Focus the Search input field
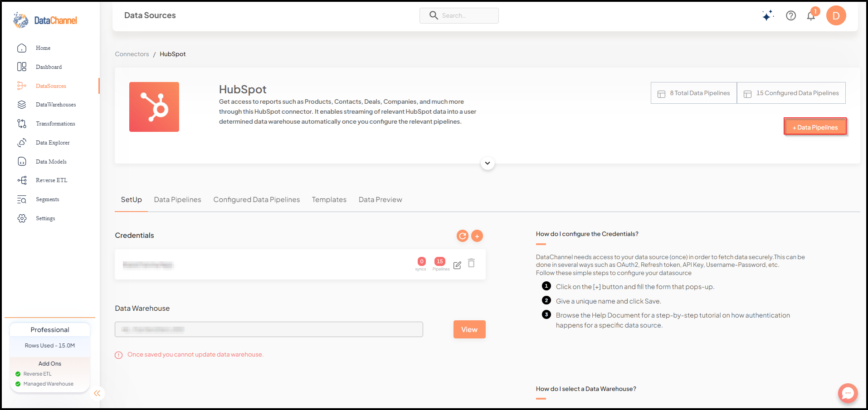Viewport: 868px width, 410px height. [459, 15]
